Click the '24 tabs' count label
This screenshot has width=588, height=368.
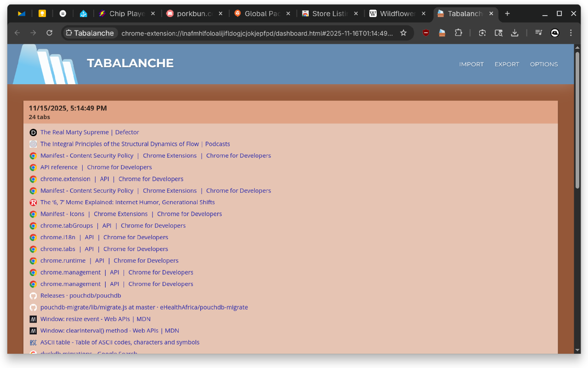(x=40, y=117)
